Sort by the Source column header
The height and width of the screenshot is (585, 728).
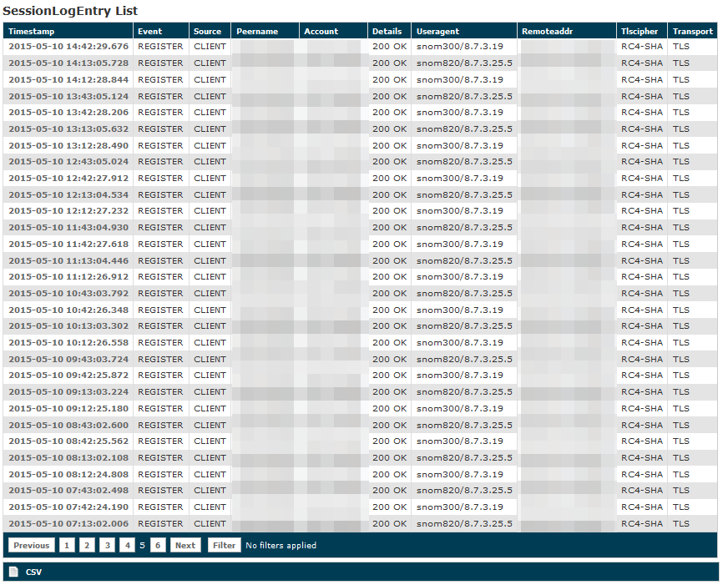point(207,32)
